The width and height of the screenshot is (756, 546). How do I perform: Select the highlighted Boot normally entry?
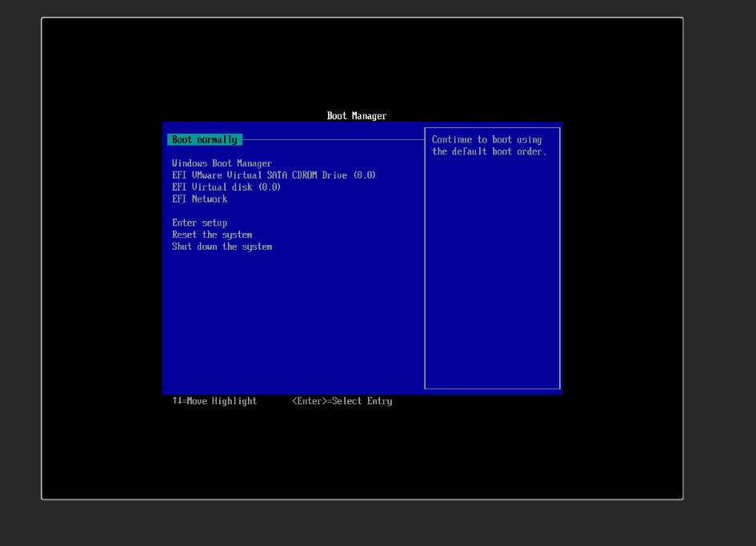(x=205, y=139)
